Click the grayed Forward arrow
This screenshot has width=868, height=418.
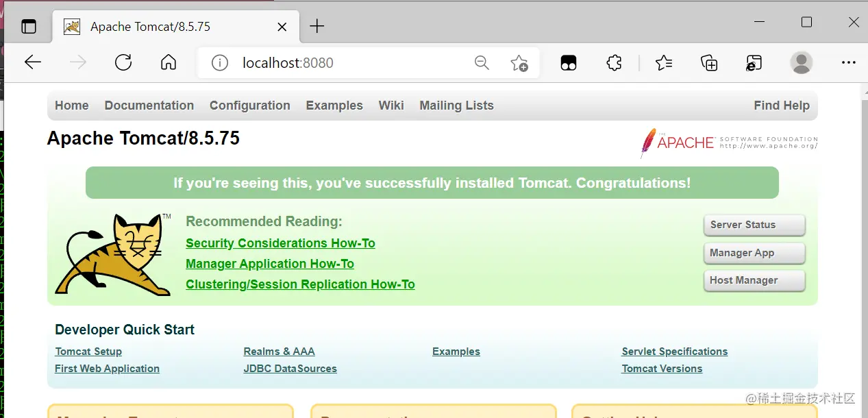[x=78, y=63]
